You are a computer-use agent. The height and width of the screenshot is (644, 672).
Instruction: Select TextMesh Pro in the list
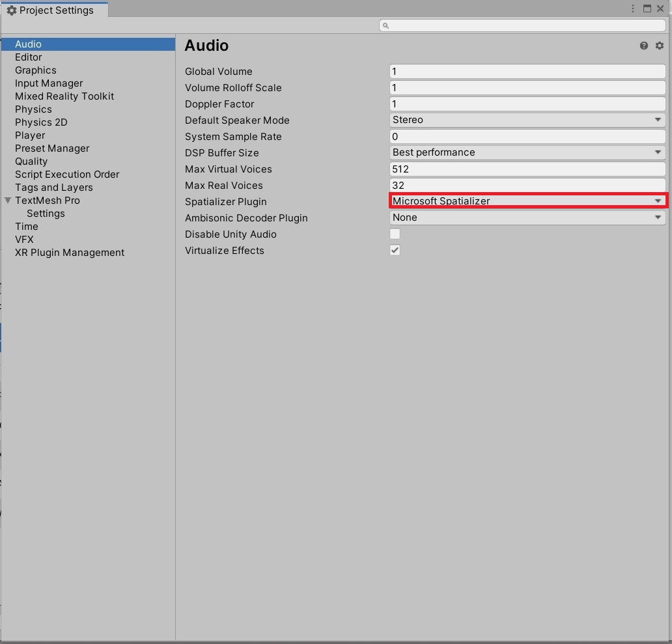[x=88, y=201]
